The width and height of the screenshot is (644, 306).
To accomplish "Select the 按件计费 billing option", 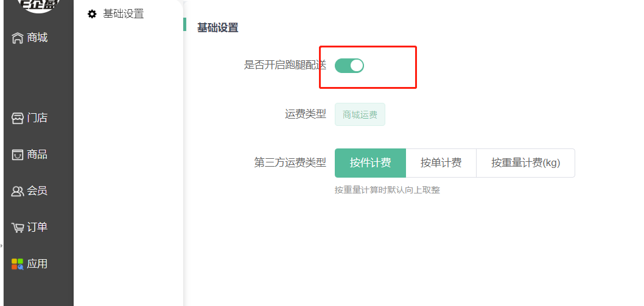I will (370, 163).
